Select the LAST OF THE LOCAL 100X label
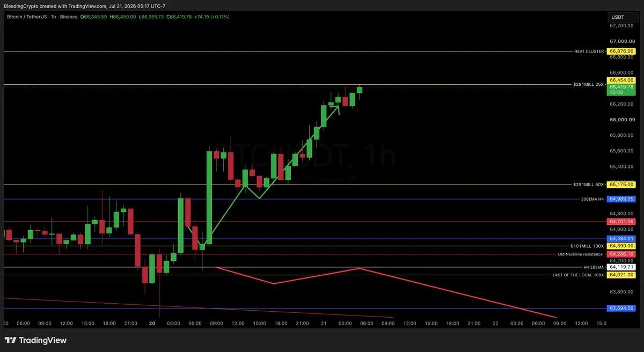644x352 pixels. (579, 275)
